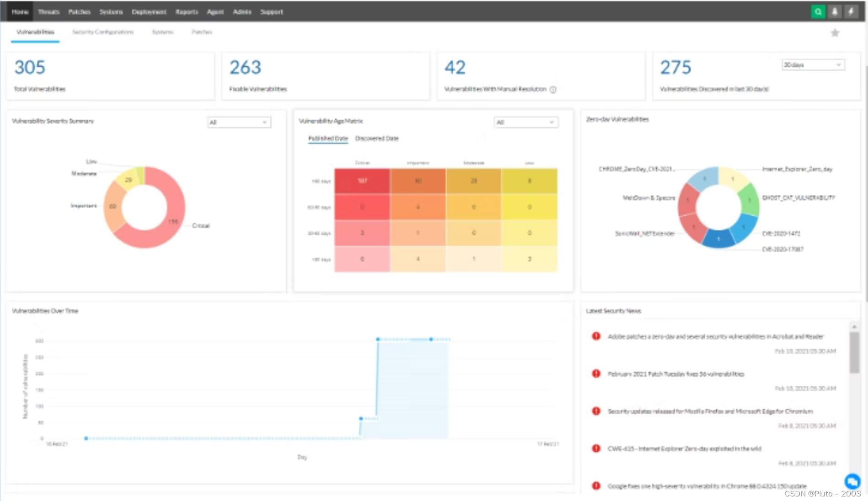Open the Agent menu
This screenshot has height=501, width=868.
pos(215,12)
